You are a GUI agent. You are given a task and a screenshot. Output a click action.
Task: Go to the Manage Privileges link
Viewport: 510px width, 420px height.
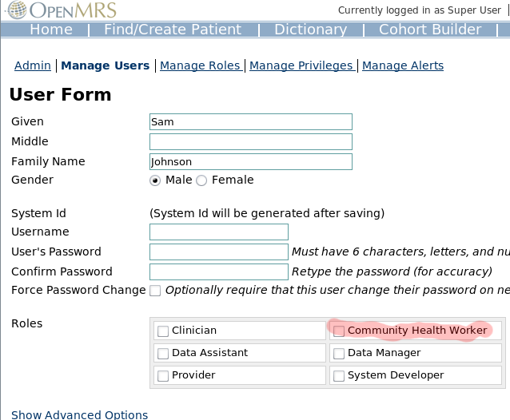[301, 65]
